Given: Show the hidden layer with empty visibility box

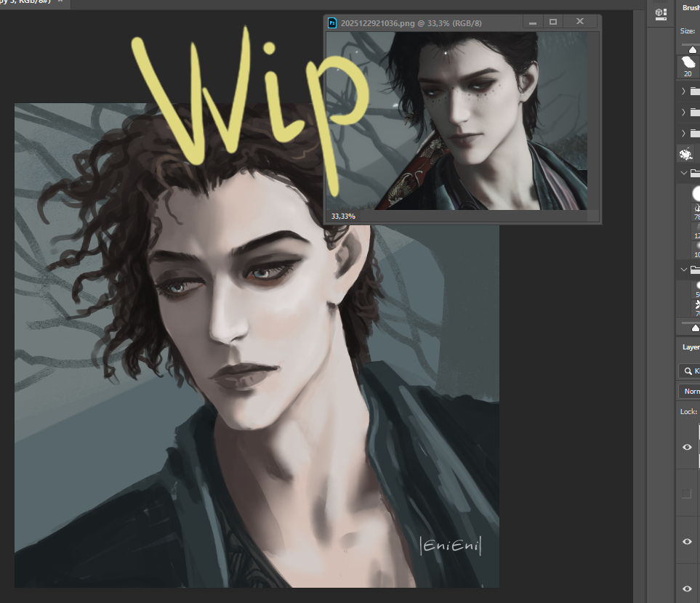Looking at the screenshot, I should 687,493.
